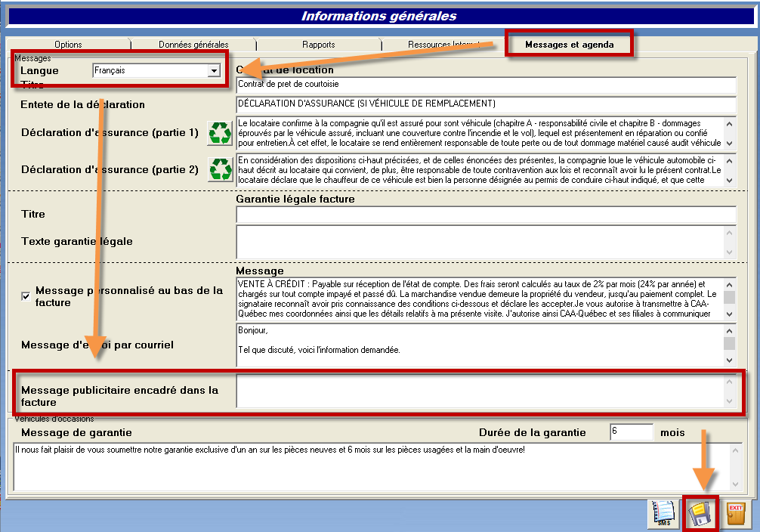The image size is (760, 532).
Task: Select the Messages et agenda tab
Action: pyautogui.click(x=569, y=44)
